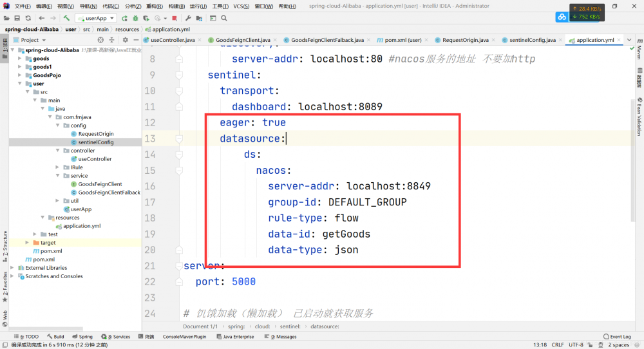The image size is (644, 349).
Task: Expand the goods module folder
Action: pos(20,59)
